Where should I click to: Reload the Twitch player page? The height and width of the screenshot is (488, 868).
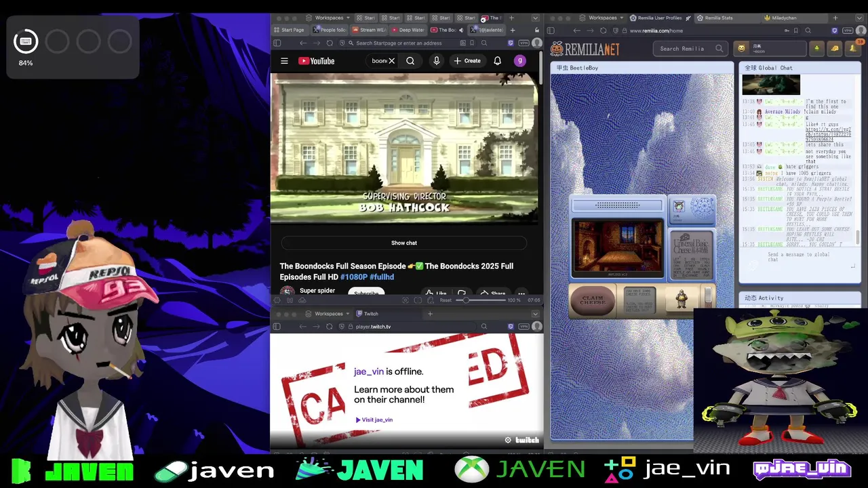coord(330,327)
